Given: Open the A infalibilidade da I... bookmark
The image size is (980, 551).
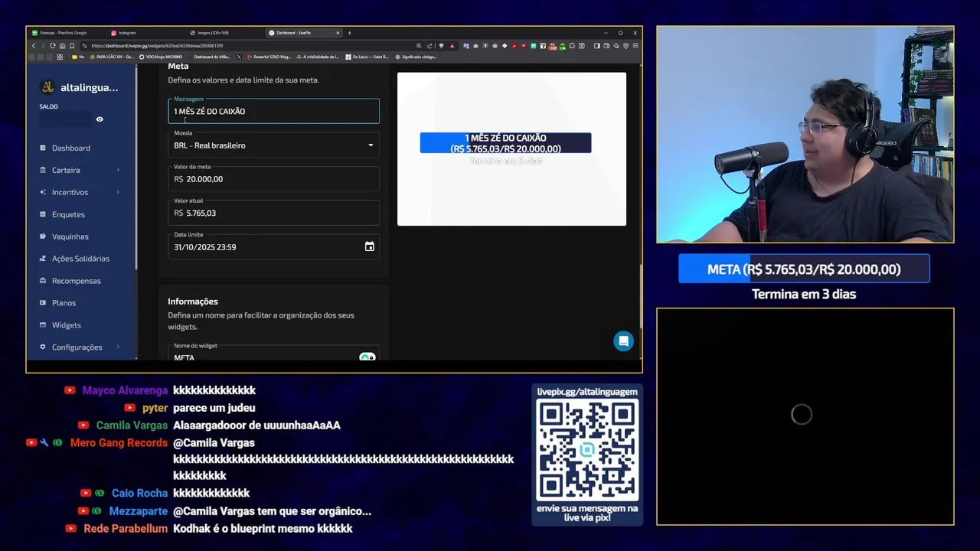Looking at the screenshot, I should [318, 57].
